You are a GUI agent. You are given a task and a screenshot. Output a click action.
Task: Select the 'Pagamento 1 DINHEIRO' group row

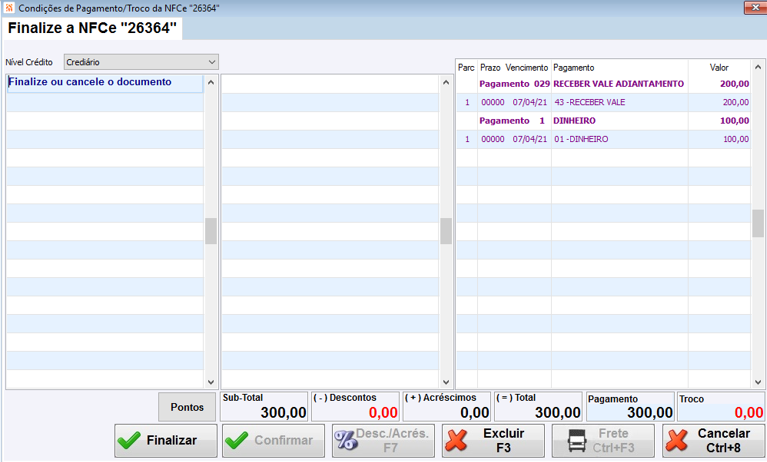pyautogui.click(x=604, y=121)
